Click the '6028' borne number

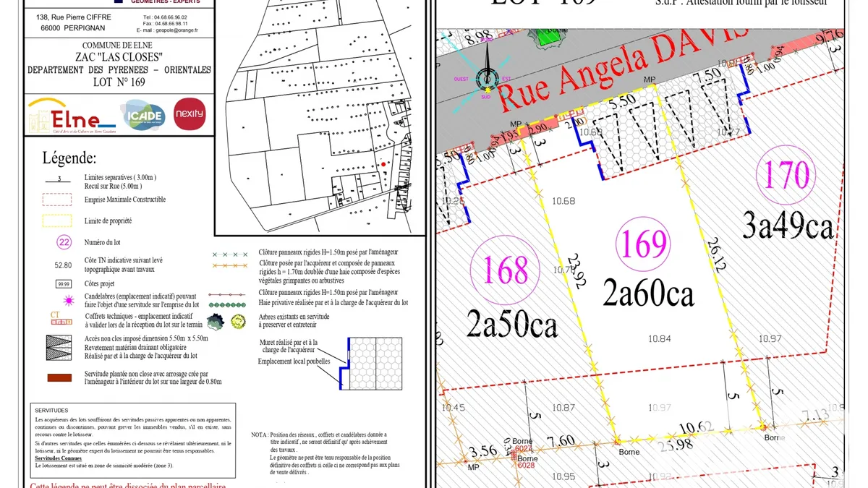[x=527, y=466]
